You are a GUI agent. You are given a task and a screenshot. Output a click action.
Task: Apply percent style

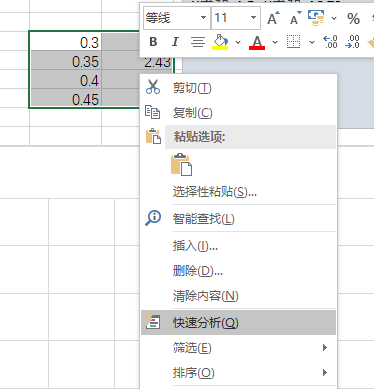[353, 18]
